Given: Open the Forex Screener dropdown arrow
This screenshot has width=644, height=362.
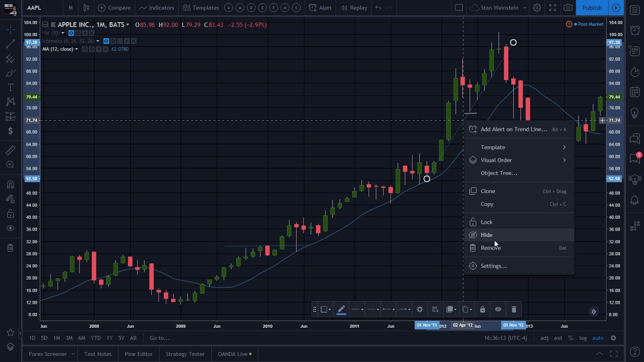Looking at the screenshot, I should click(73, 354).
